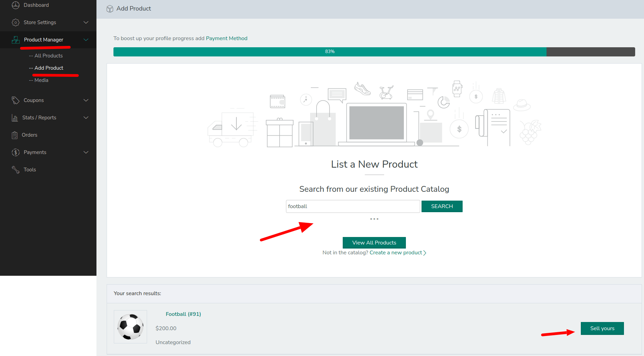This screenshot has width=644, height=356.
Task: Click the product catalog search field
Action: (x=353, y=206)
